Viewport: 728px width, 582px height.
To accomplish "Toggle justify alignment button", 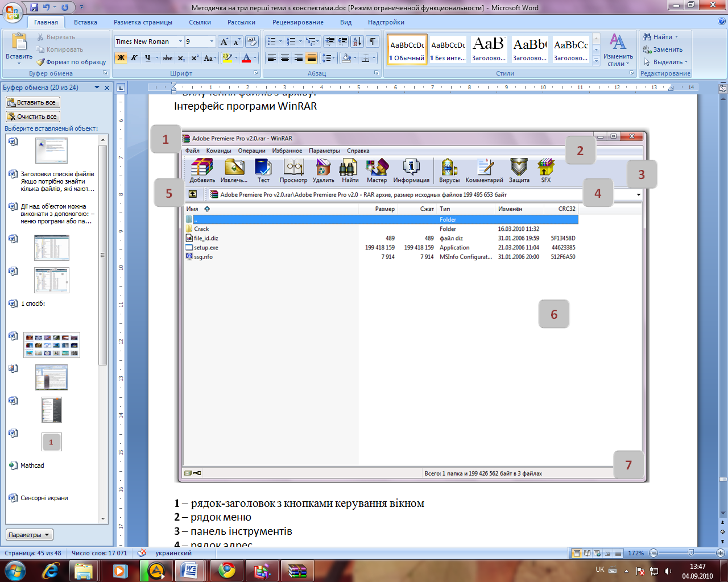I will click(x=312, y=58).
